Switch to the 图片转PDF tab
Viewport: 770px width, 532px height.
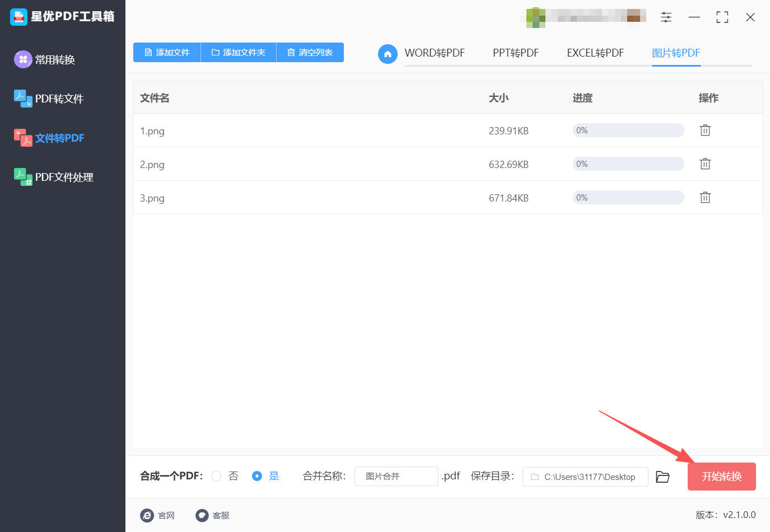[x=676, y=53]
